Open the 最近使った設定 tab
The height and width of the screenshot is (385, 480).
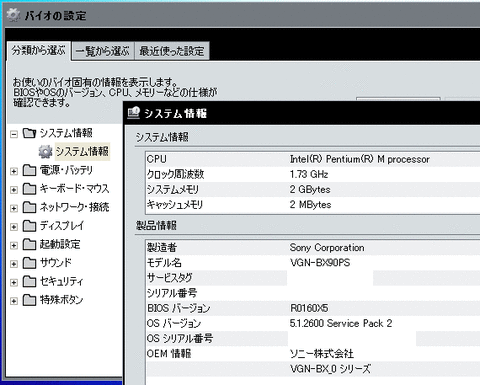tap(172, 51)
